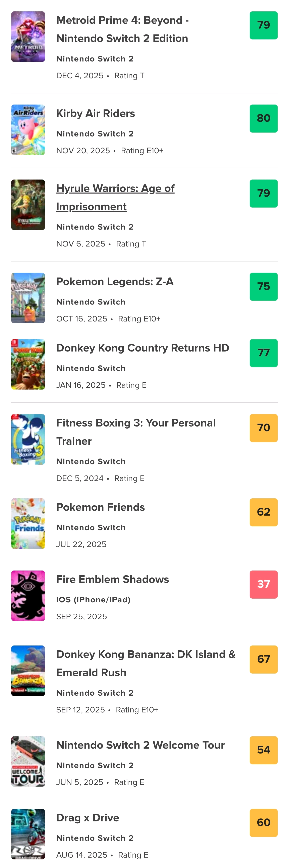Open Metroid Prime 4: Beyond cover thumbnail
The image size is (289, 868).
pos(28,37)
